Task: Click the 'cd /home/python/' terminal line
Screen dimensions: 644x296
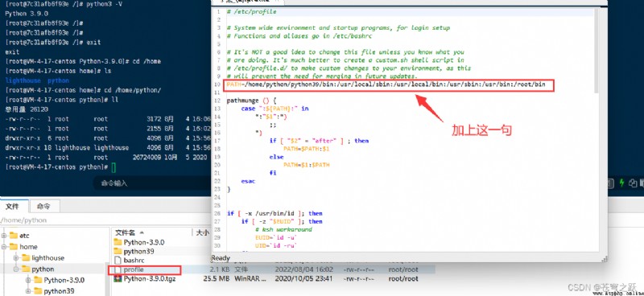Action: coord(83,90)
